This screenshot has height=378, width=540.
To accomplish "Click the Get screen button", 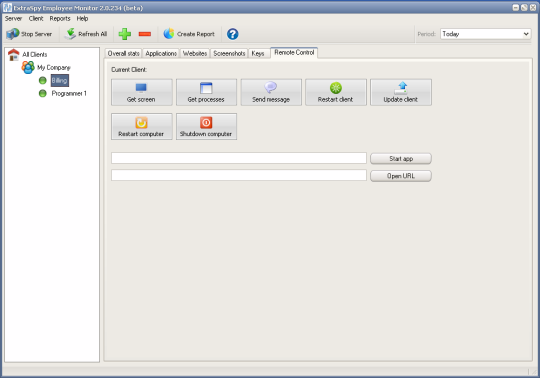I will coord(142,92).
